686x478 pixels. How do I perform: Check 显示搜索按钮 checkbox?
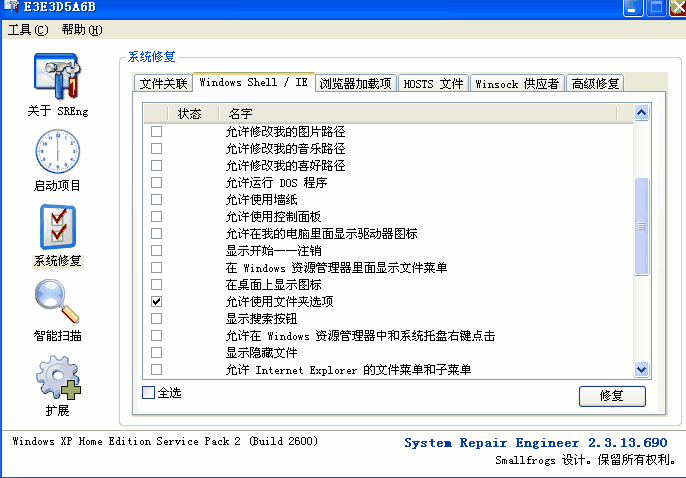(x=156, y=318)
